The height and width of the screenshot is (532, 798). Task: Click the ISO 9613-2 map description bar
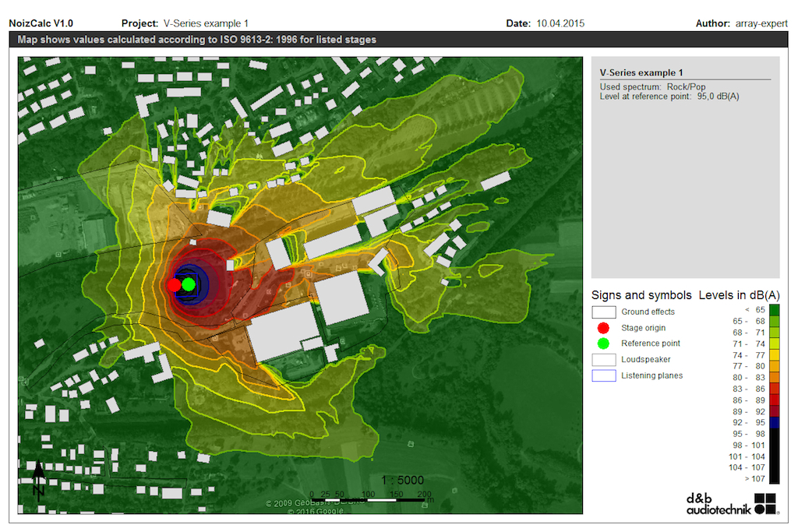(197, 40)
